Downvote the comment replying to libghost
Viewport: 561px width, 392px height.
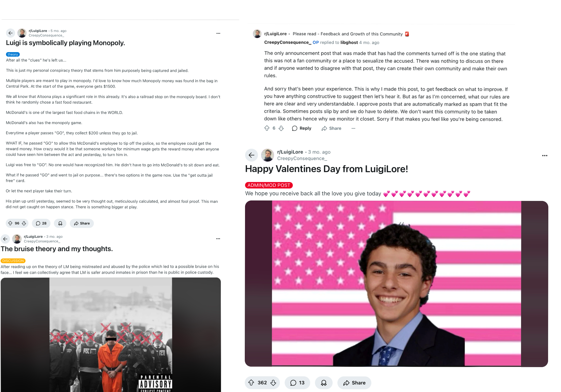281,128
